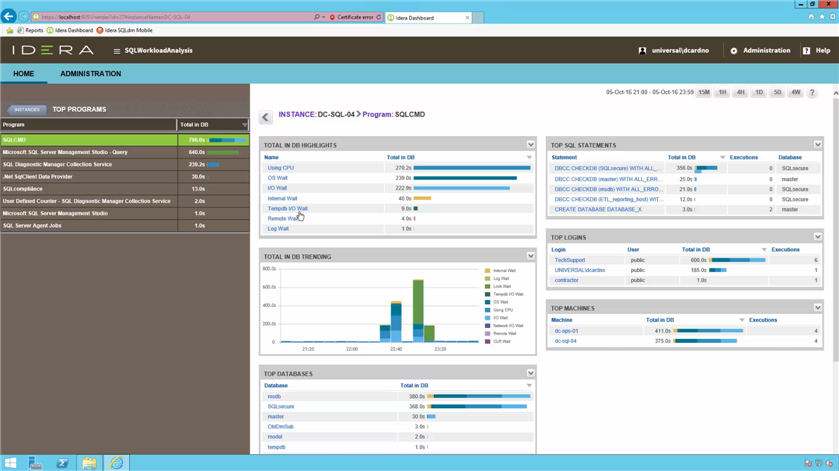Click the INSTANCE breadcrumb link

[297, 115]
